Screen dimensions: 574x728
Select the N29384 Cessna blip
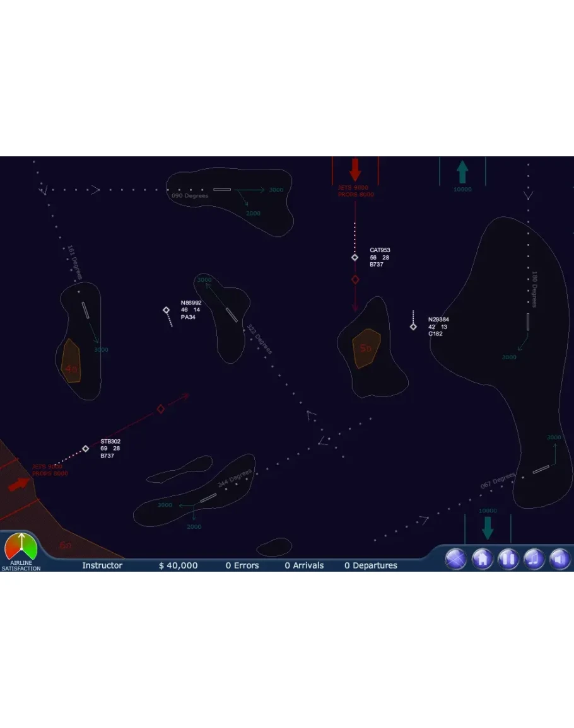pos(413,326)
